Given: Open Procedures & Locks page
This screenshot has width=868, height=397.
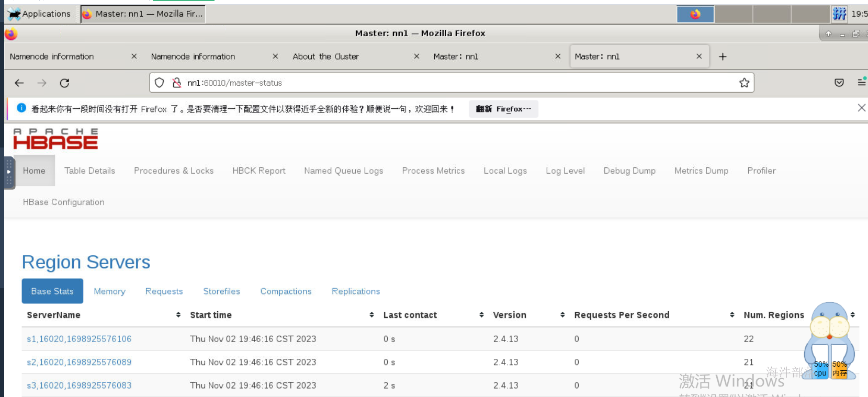Looking at the screenshot, I should 174,171.
